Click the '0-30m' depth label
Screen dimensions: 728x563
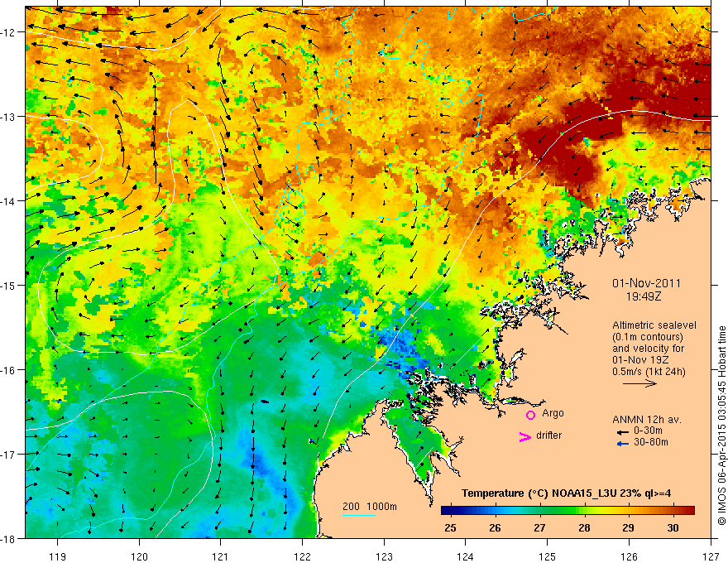648,431
